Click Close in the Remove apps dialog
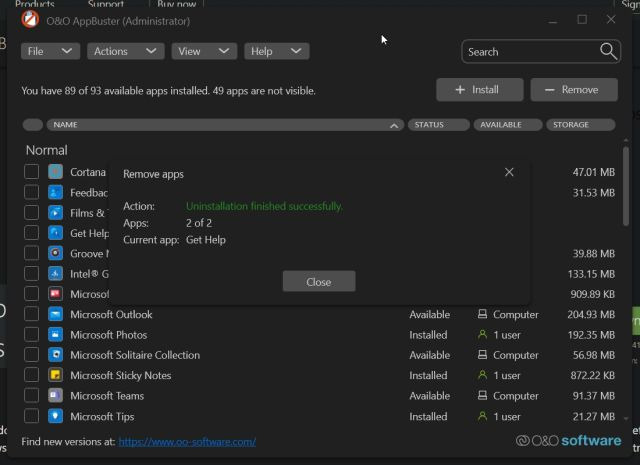 319,281
